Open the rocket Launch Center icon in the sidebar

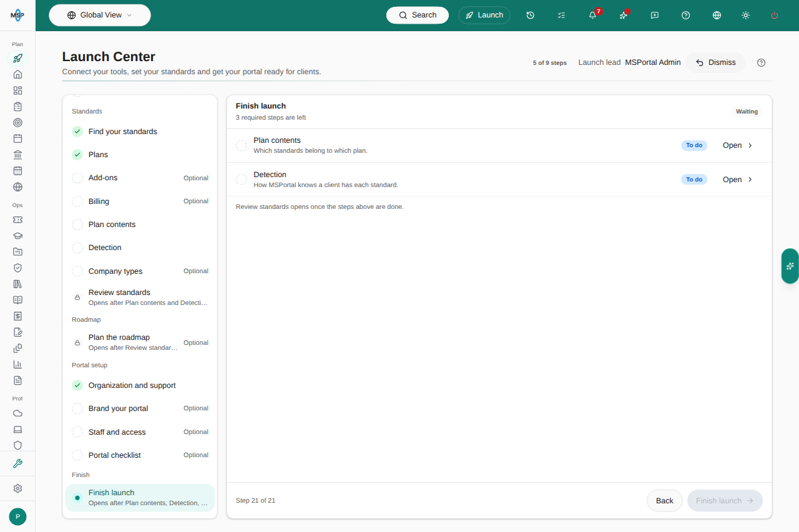coord(17,59)
